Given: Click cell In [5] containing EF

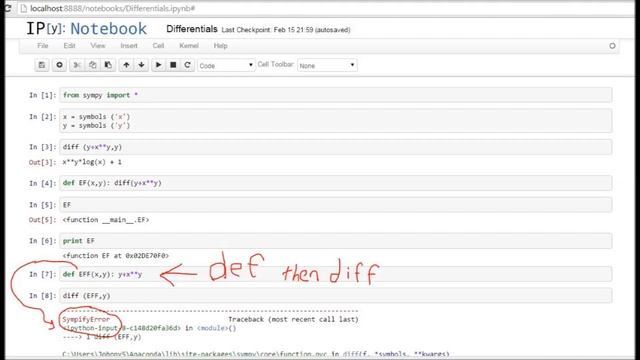Looking at the screenshot, I should click(x=336, y=204).
